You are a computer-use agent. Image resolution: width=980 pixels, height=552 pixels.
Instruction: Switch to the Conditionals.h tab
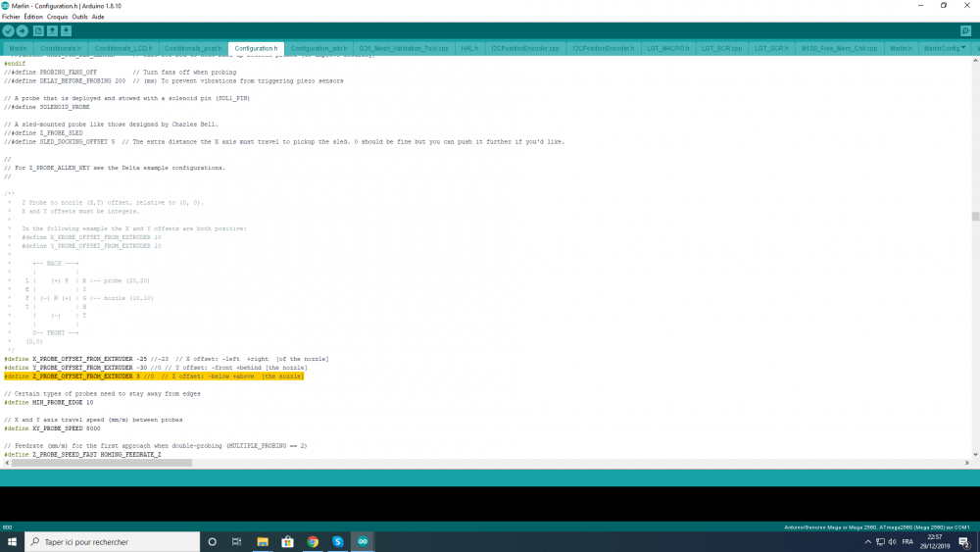click(61, 48)
